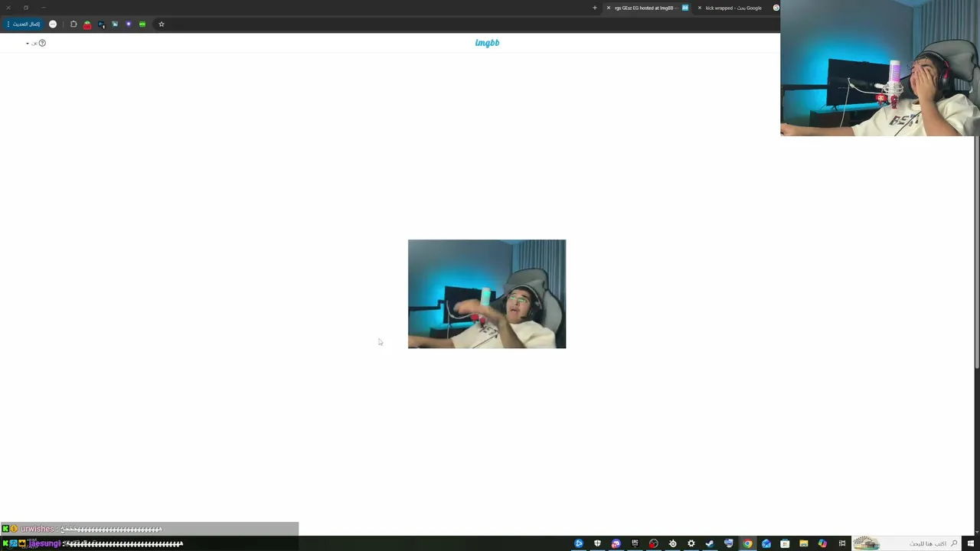Select Google Chrome on the taskbar

pos(747,543)
